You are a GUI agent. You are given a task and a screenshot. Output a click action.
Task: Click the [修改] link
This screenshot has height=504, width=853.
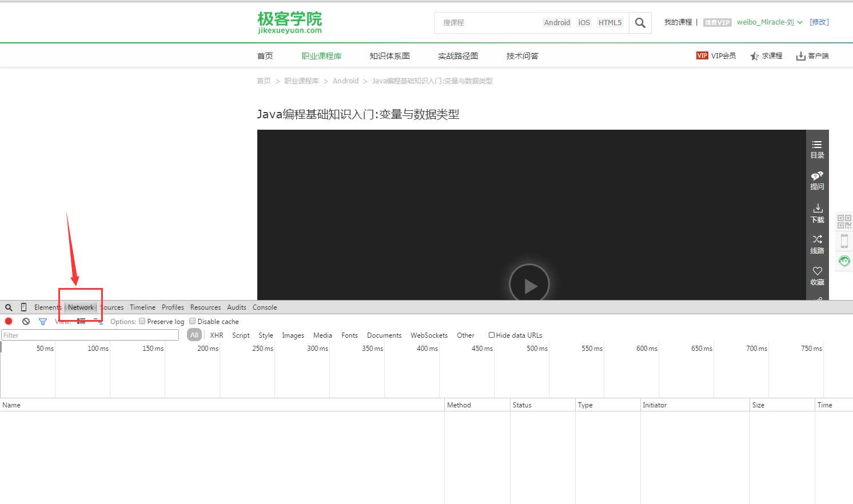pyautogui.click(x=819, y=22)
